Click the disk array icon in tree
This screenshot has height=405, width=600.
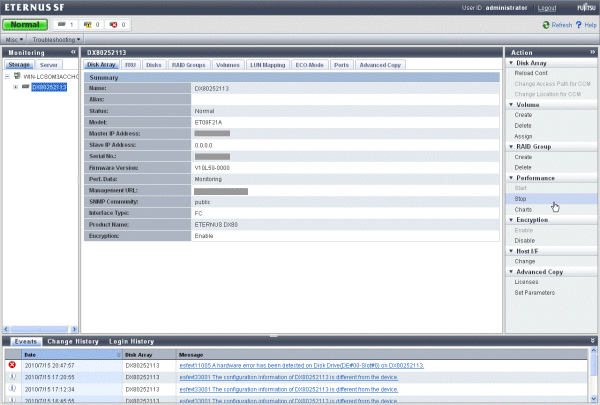click(x=26, y=87)
